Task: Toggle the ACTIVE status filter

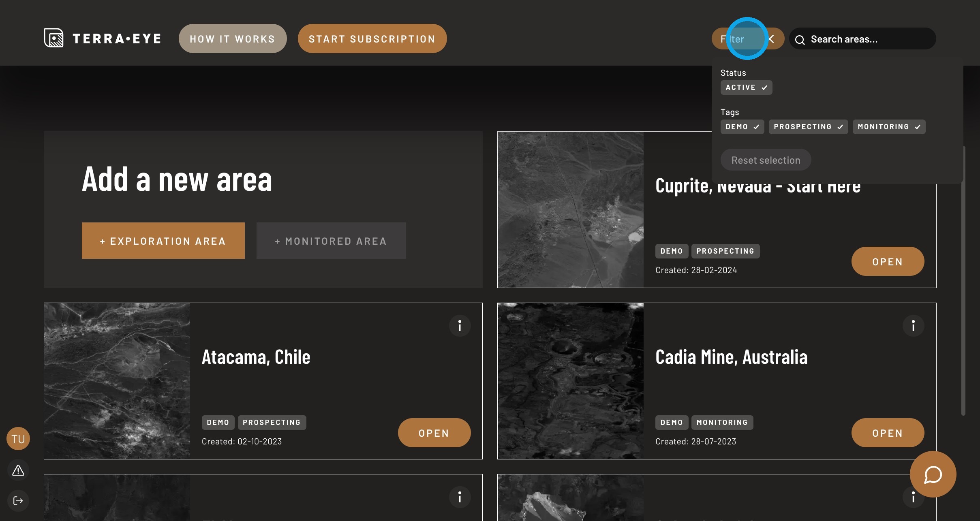Action: [746, 88]
